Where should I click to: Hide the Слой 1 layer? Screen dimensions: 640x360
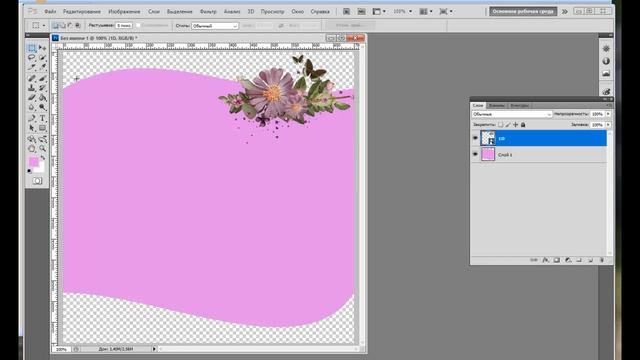(x=475, y=154)
